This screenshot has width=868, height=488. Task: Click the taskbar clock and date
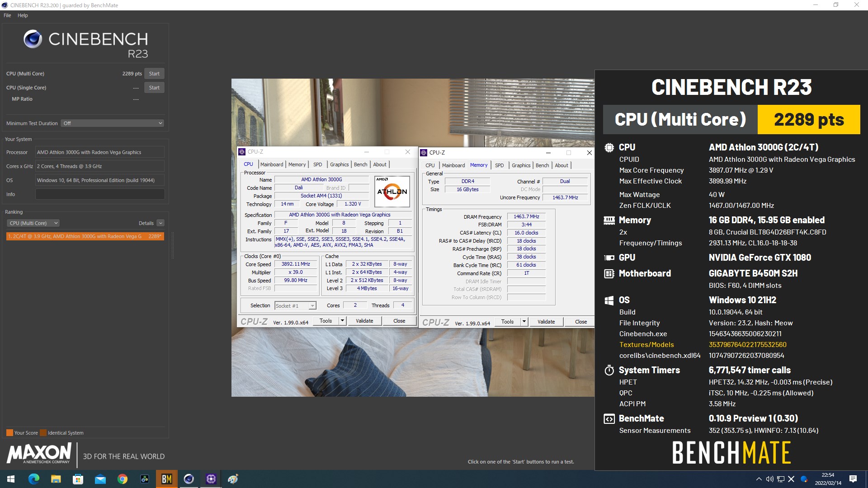click(x=828, y=479)
